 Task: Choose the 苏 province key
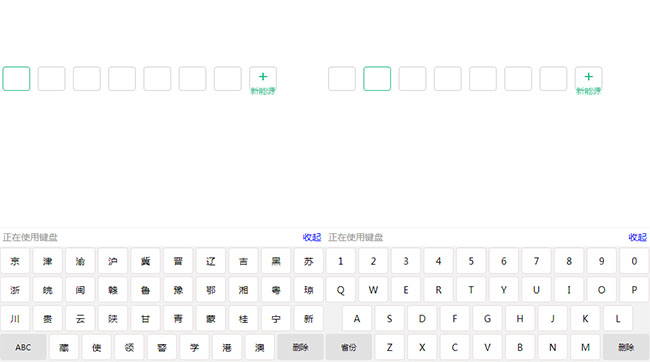pyautogui.click(x=308, y=261)
